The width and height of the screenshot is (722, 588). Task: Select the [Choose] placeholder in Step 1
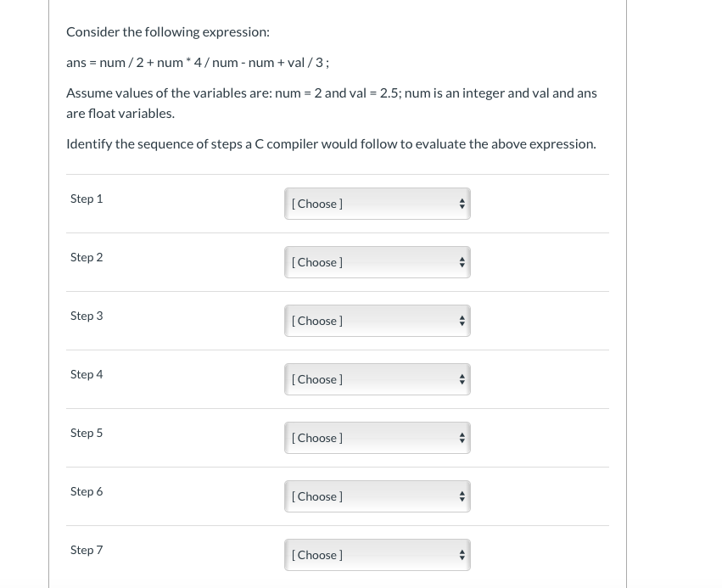pos(317,204)
